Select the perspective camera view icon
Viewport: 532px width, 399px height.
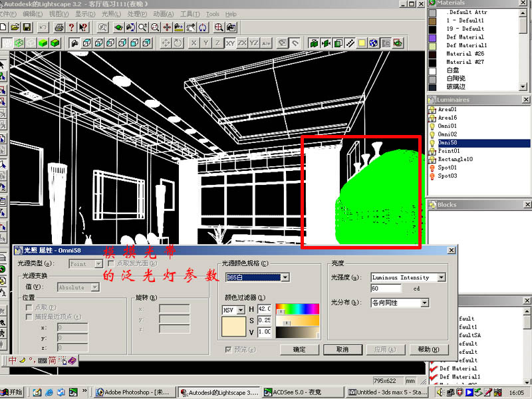74,43
